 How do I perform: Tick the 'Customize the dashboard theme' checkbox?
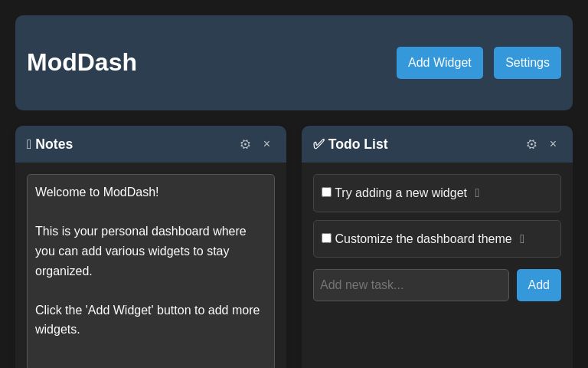326,238
